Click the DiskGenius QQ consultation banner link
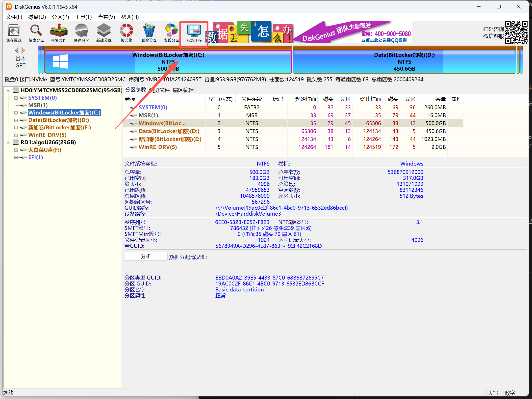Image resolution: width=532 pixels, height=399 pixels. (x=384, y=40)
